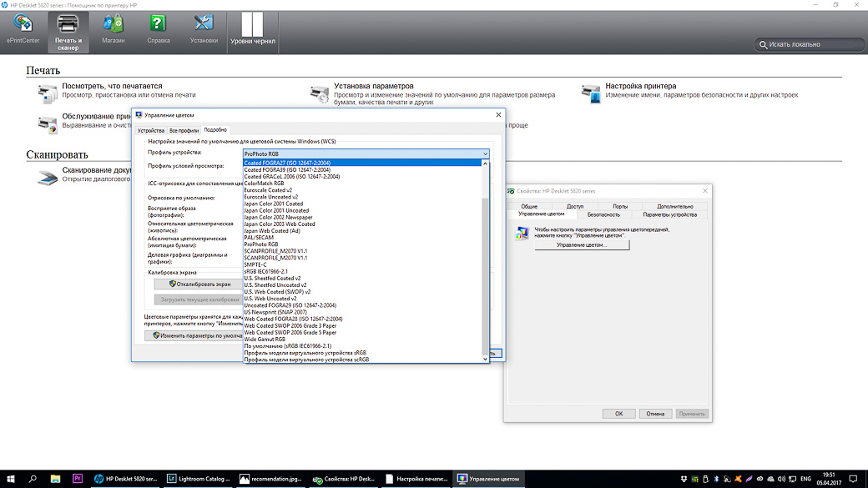Open NVIDIA tray icon
This screenshot has height=488, width=868.
[694, 479]
